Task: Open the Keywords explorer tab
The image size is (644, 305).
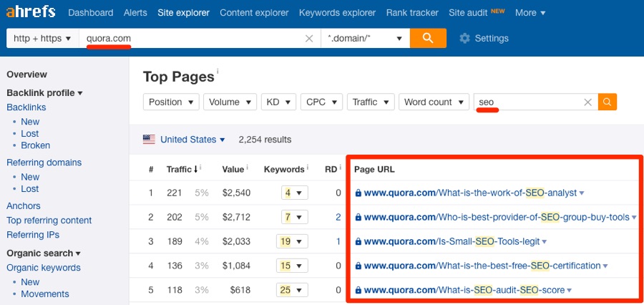Action: 337,13
